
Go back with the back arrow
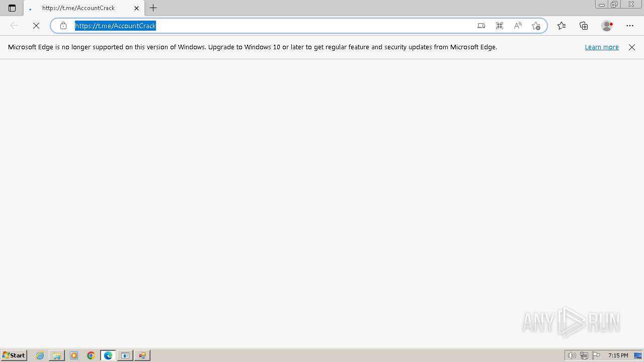(14, 26)
